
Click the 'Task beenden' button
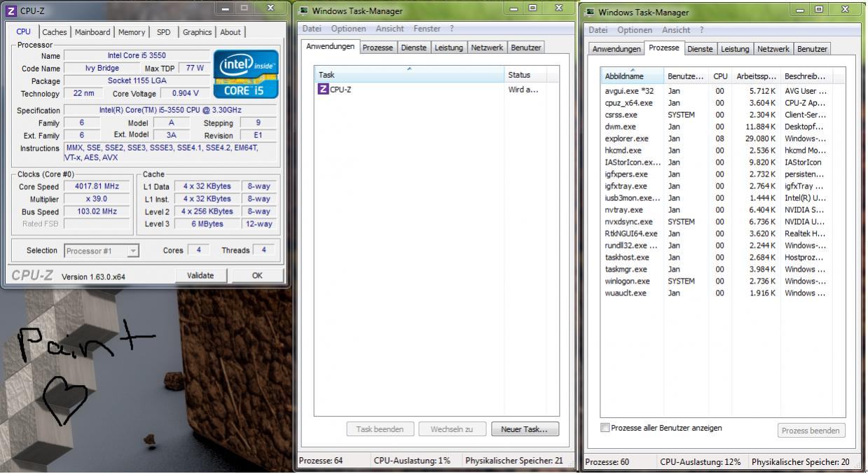pos(380,429)
